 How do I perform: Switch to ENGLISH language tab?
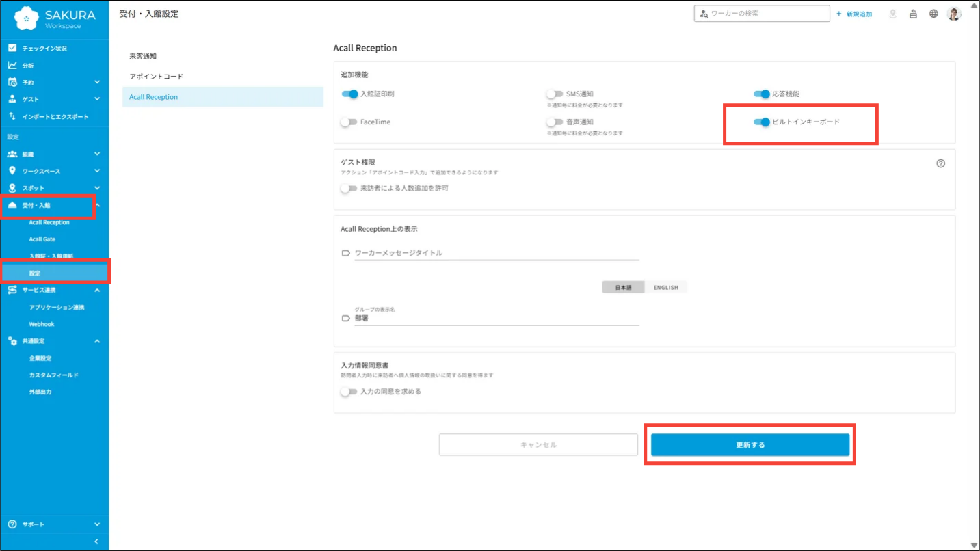click(665, 287)
